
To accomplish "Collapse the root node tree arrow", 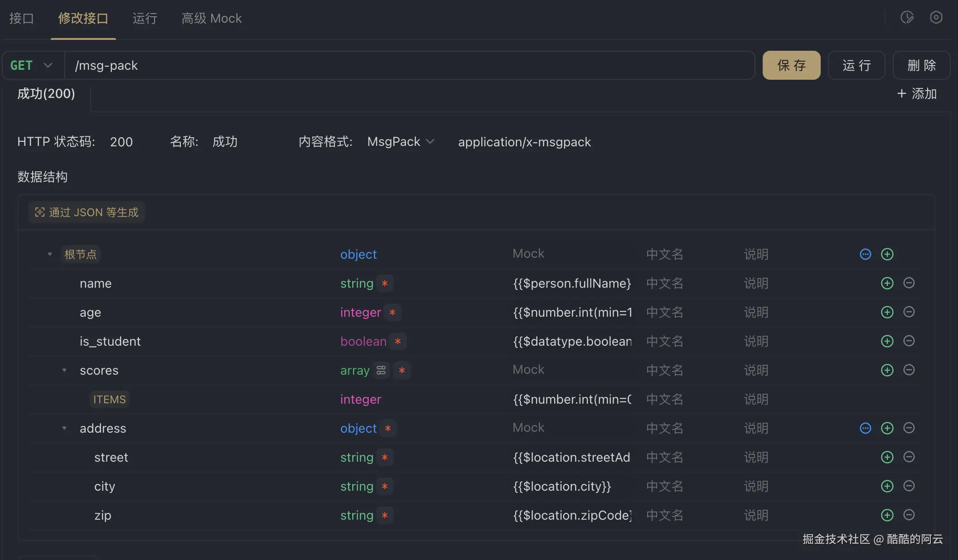I will (x=50, y=254).
